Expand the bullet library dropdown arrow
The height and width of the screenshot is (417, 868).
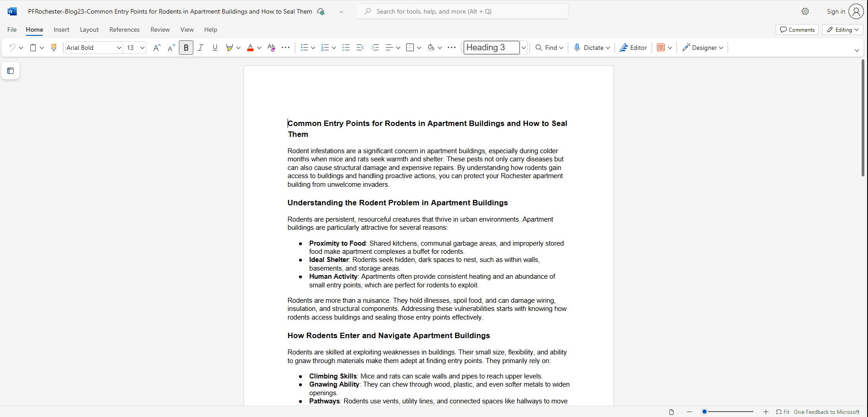tap(313, 48)
